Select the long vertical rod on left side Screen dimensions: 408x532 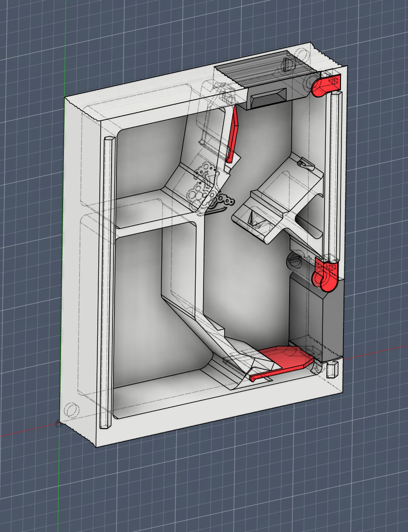tap(107, 282)
